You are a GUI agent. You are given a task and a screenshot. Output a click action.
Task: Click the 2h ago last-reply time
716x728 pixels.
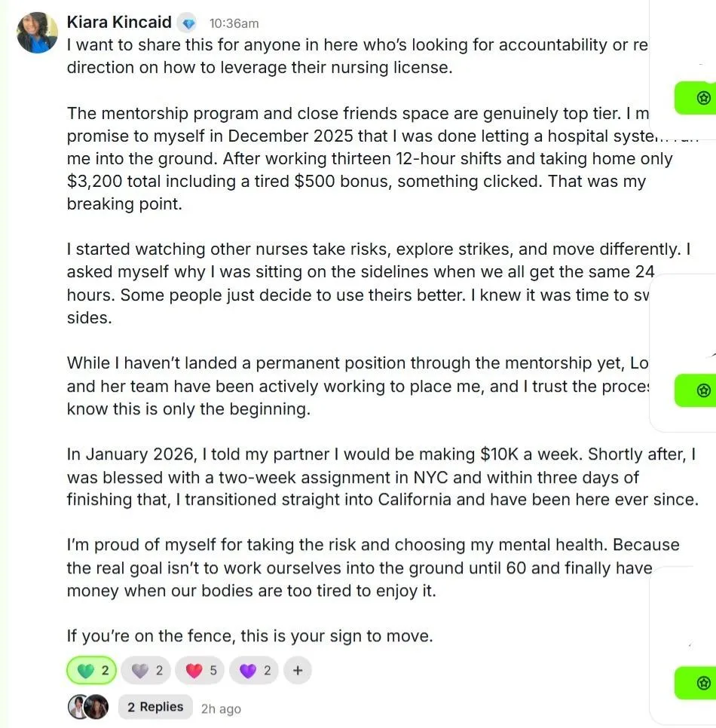click(221, 709)
